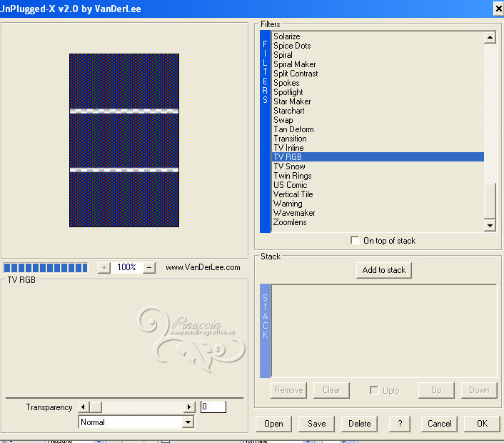
Task: Click the Transparency value input field
Action: click(x=213, y=407)
